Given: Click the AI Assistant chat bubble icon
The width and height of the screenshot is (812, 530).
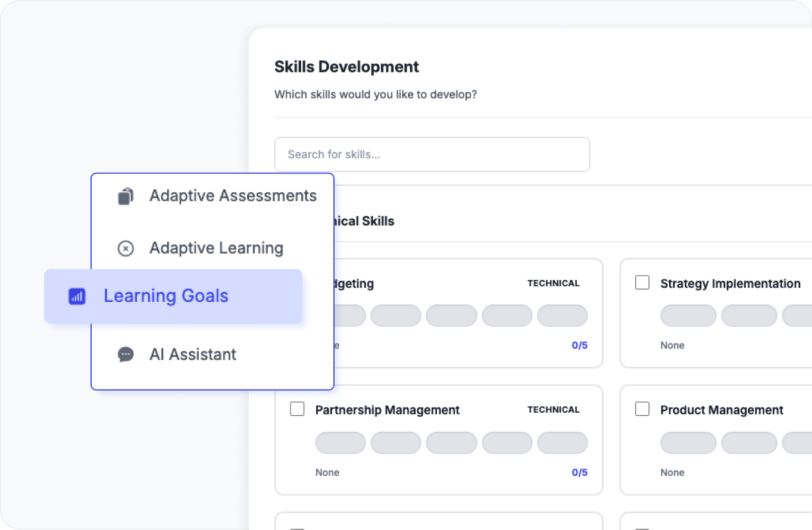Looking at the screenshot, I should point(126,354).
